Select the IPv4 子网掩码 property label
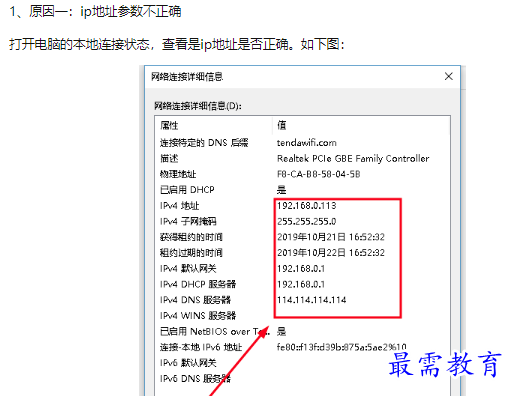This screenshot has height=396, width=510. [x=188, y=221]
